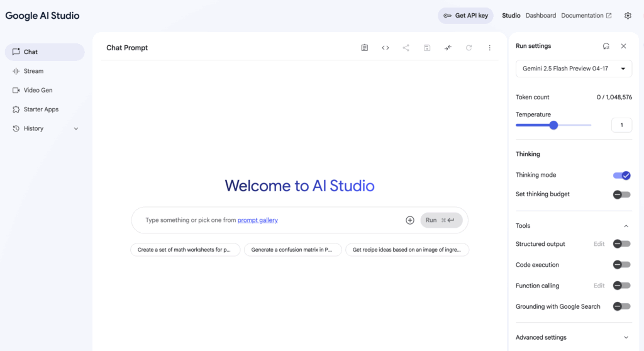The width and height of the screenshot is (644, 351).
Task: Select Stream in the sidebar
Action: click(45, 71)
